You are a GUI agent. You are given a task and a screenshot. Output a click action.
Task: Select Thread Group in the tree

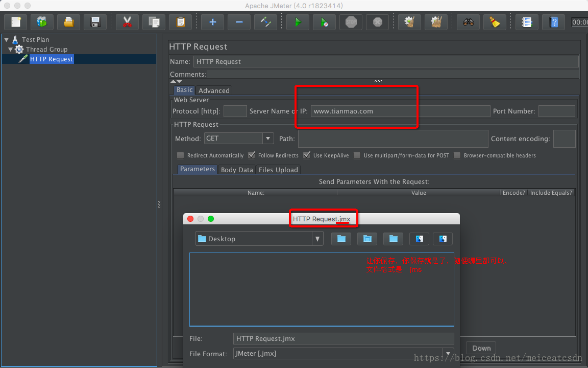pos(46,49)
